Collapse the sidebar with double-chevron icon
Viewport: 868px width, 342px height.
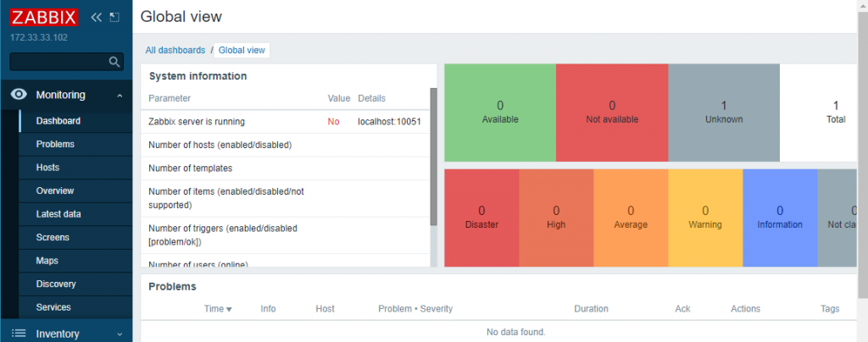pyautogui.click(x=96, y=17)
